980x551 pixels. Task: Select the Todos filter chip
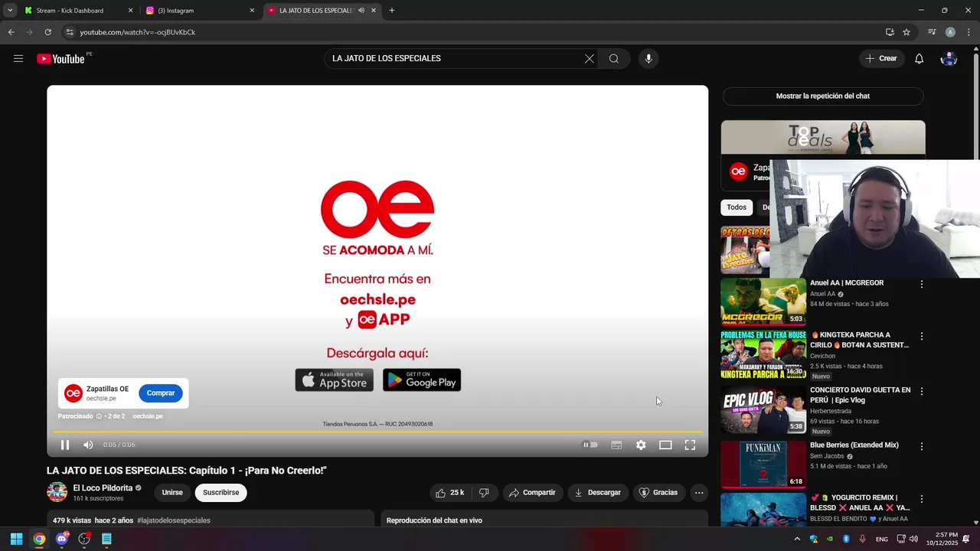737,207
